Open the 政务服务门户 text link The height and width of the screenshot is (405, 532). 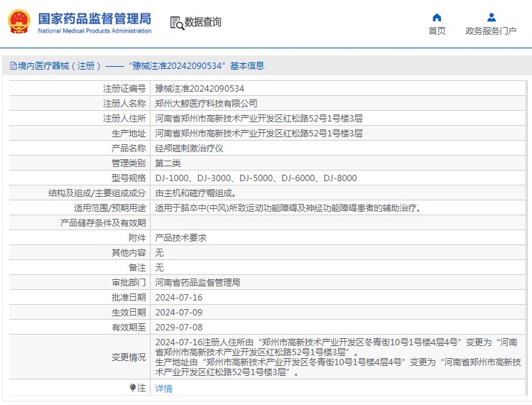(491, 31)
